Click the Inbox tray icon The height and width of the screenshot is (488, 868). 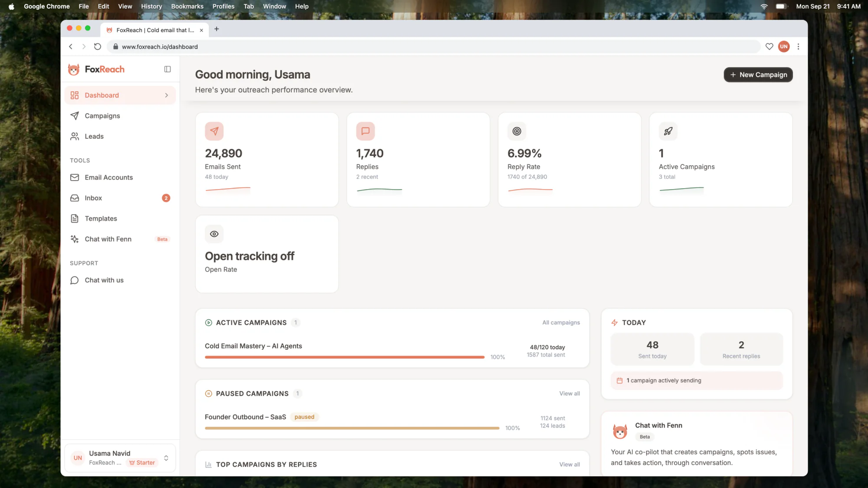click(x=75, y=198)
